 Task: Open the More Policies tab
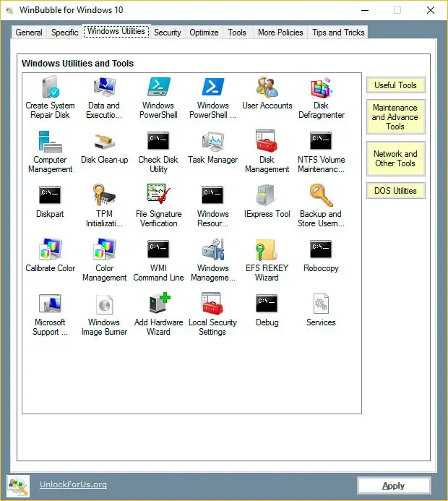(x=280, y=33)
